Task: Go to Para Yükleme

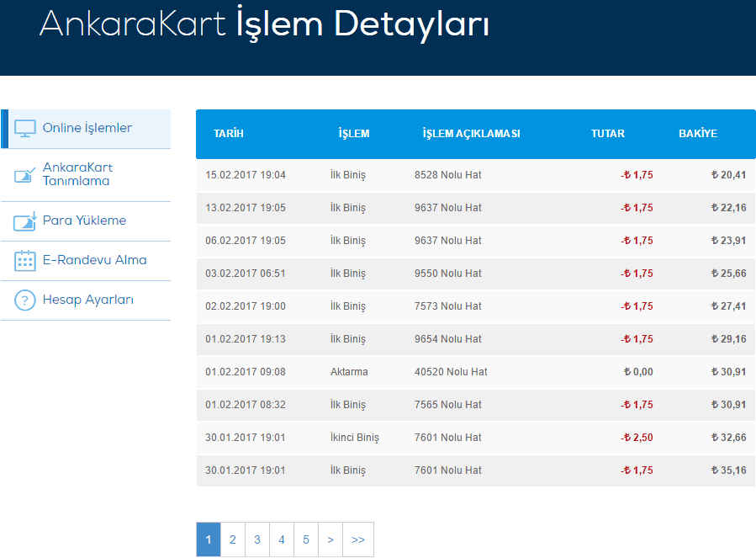Action: (x=87, y=221)
